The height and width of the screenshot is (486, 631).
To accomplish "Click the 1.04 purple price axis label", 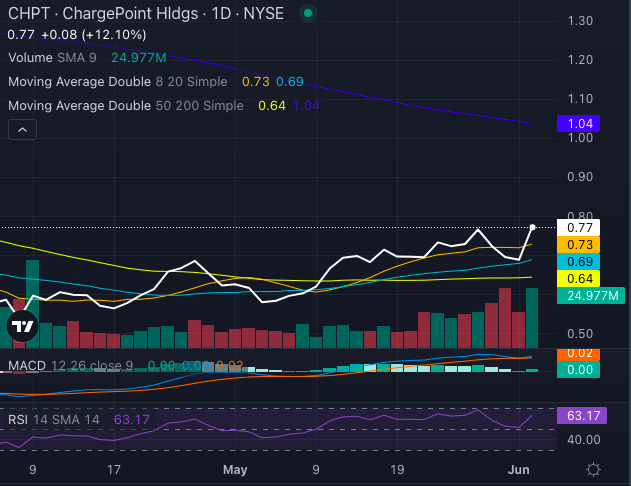I will (578, 124).
